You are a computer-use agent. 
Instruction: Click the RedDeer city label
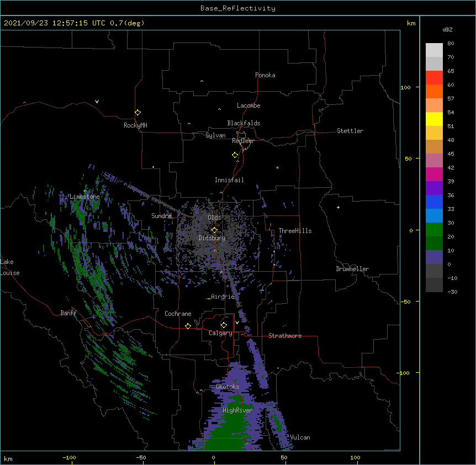click(x=243, y=141)
